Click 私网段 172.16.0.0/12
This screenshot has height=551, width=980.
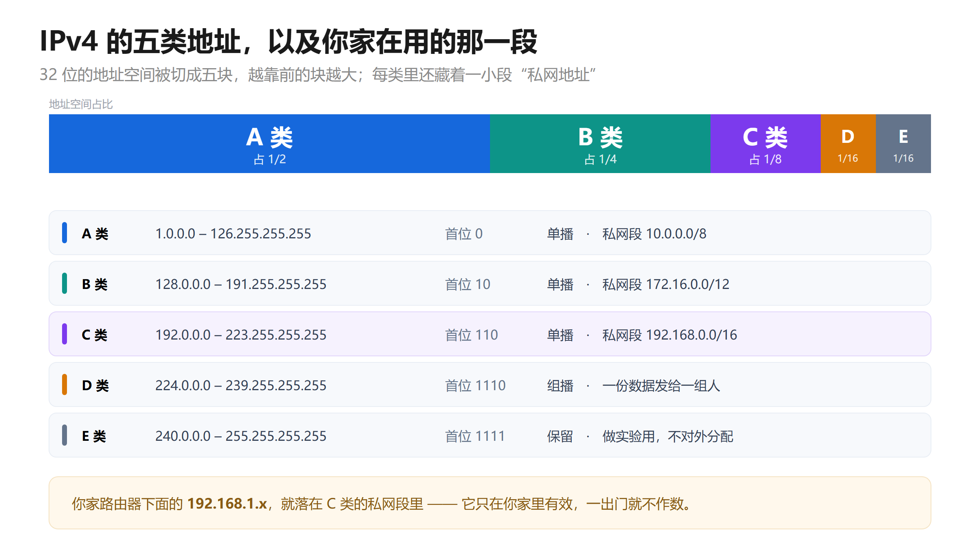click(666, 284)
